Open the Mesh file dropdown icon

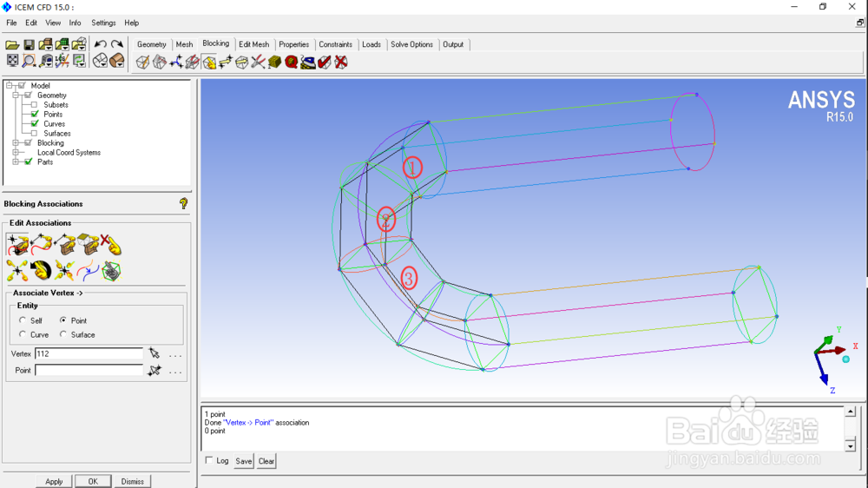coord(62,44)
